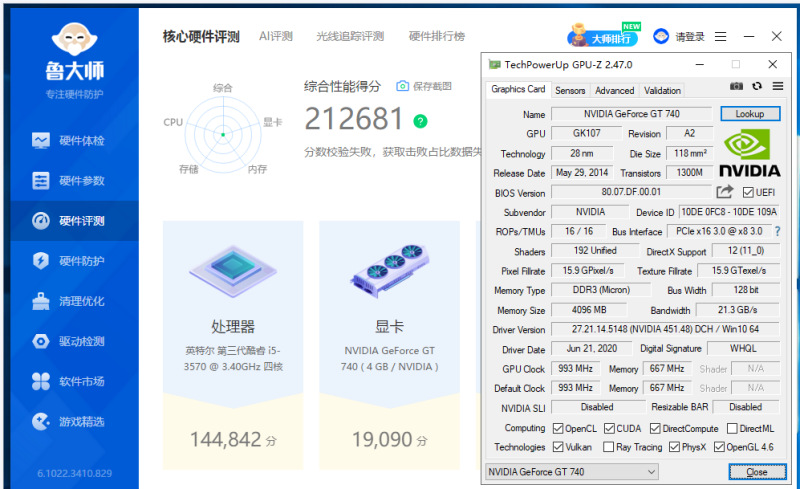Click the Device ID value field
800x489 pixels.
[729, 212]
